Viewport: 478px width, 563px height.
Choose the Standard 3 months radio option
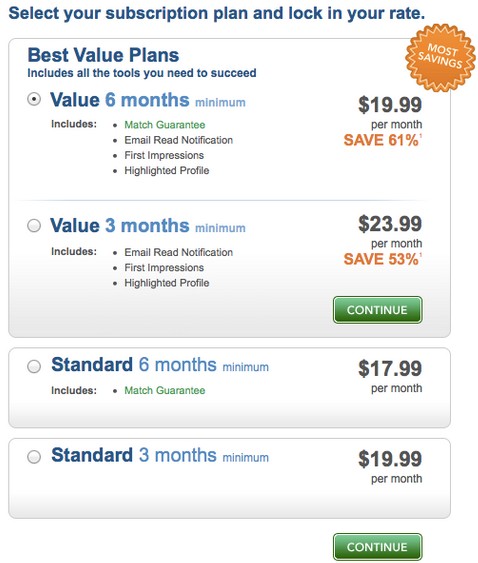coord(34,457)
